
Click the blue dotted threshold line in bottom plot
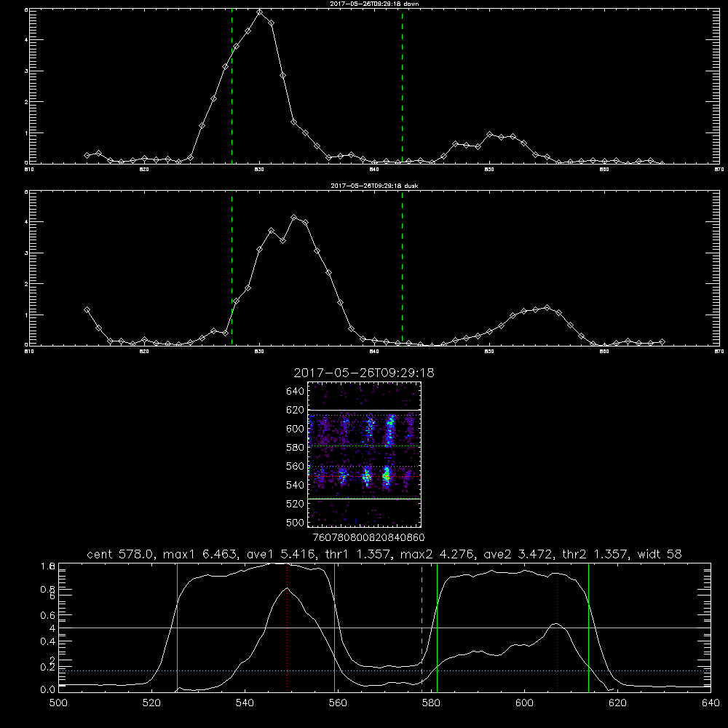pos(384,671)
